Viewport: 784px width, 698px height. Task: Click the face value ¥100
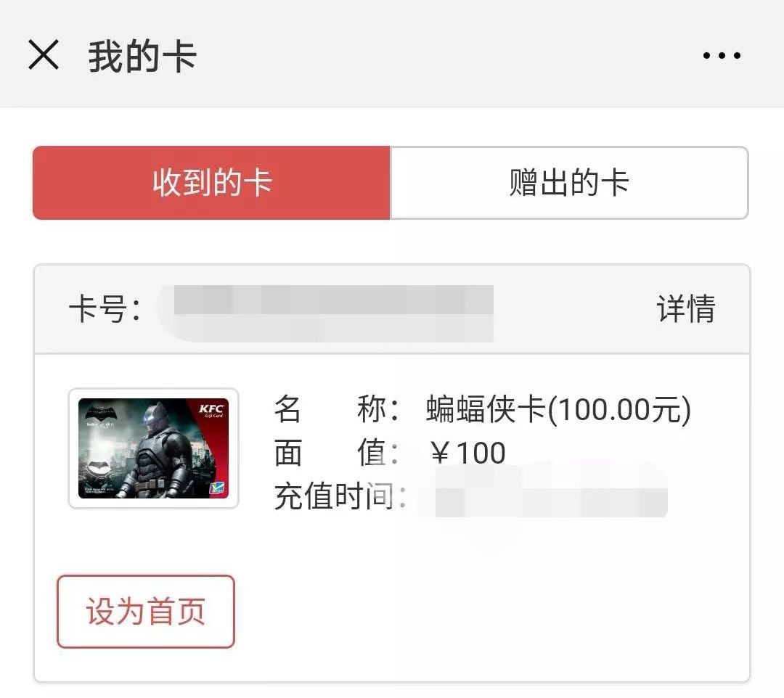click(467, 453)
